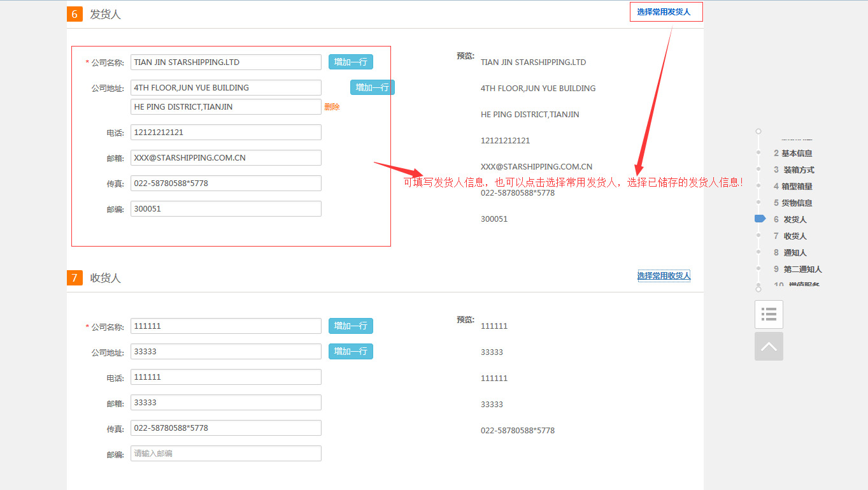
Task: Click 增加一行 beside consignee address
Action: click(x=350, y=351)
